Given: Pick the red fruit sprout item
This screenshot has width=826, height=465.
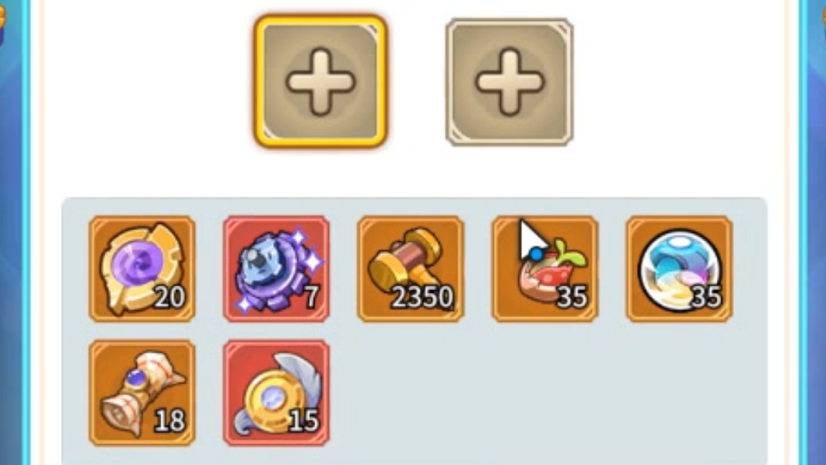Looking at the screenshot, I should point(545,269).
